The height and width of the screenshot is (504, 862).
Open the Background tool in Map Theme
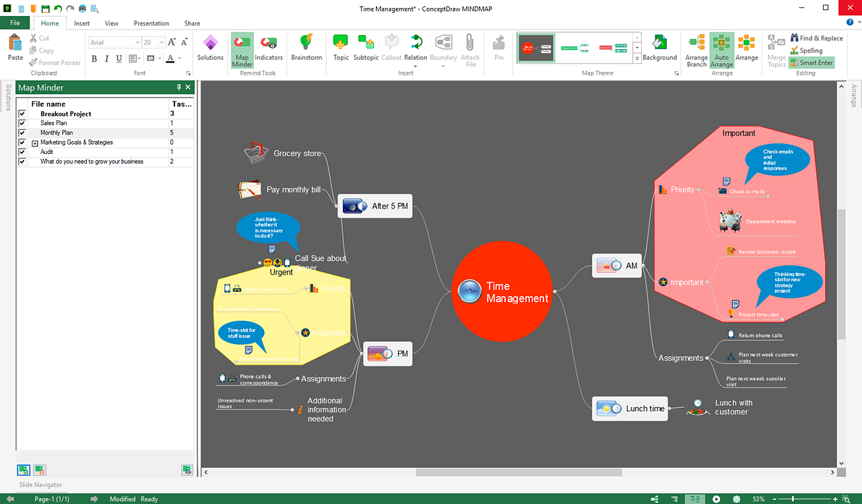(659, 48)
